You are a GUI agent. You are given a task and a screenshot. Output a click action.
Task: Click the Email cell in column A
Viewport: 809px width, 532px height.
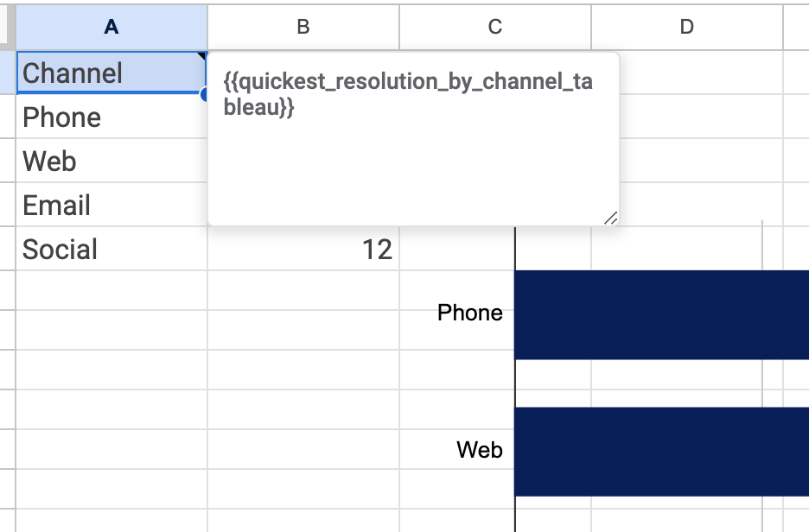click(111, 205)
